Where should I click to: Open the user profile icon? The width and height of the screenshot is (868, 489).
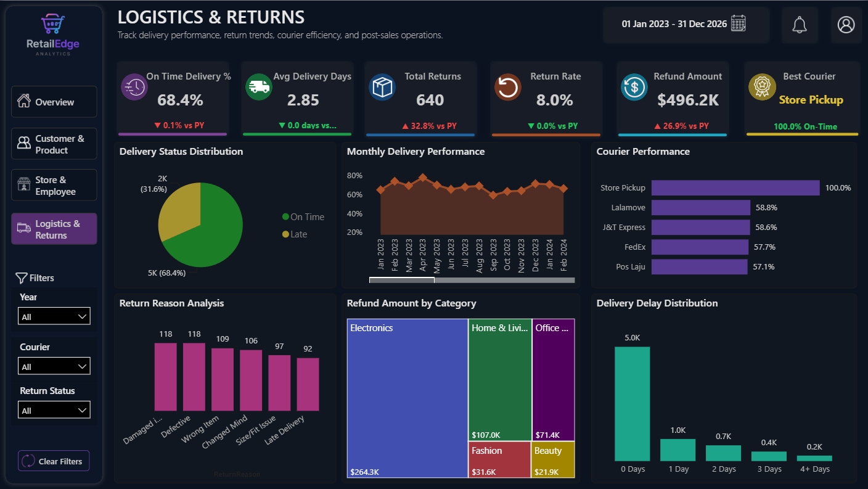click(846, 25)
